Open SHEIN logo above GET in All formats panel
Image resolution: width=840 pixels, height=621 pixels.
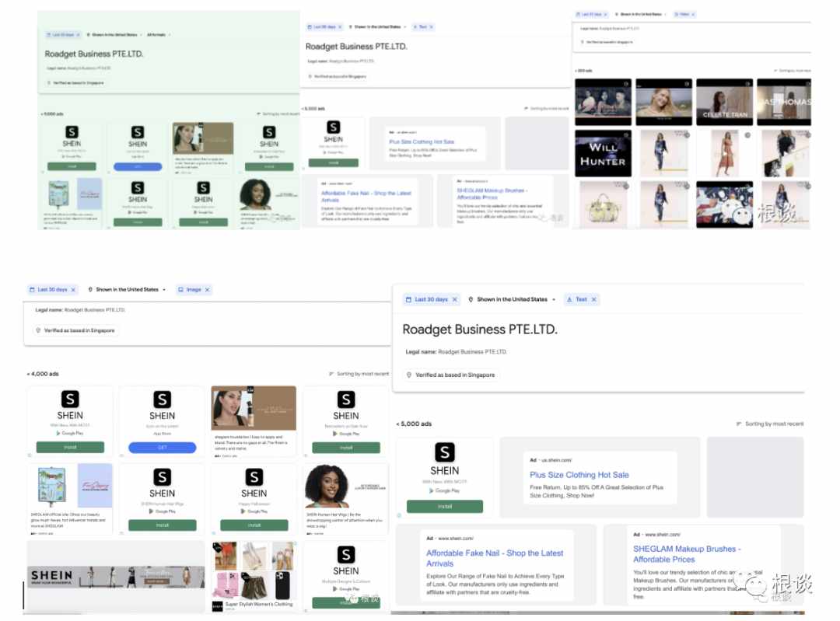[x=138, y=131]
